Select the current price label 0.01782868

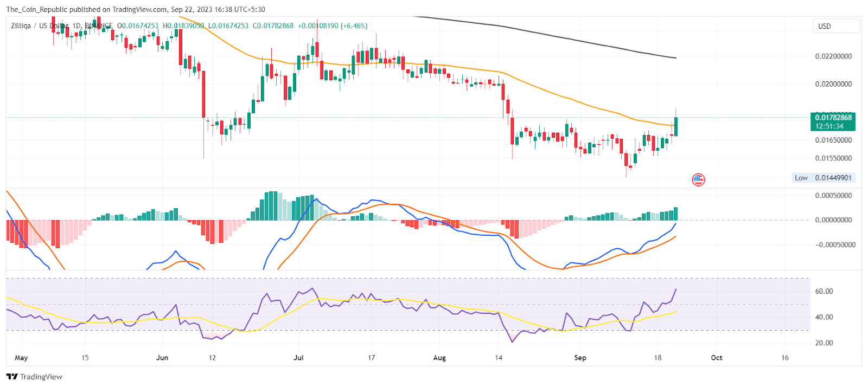click(x=833, y=118)
